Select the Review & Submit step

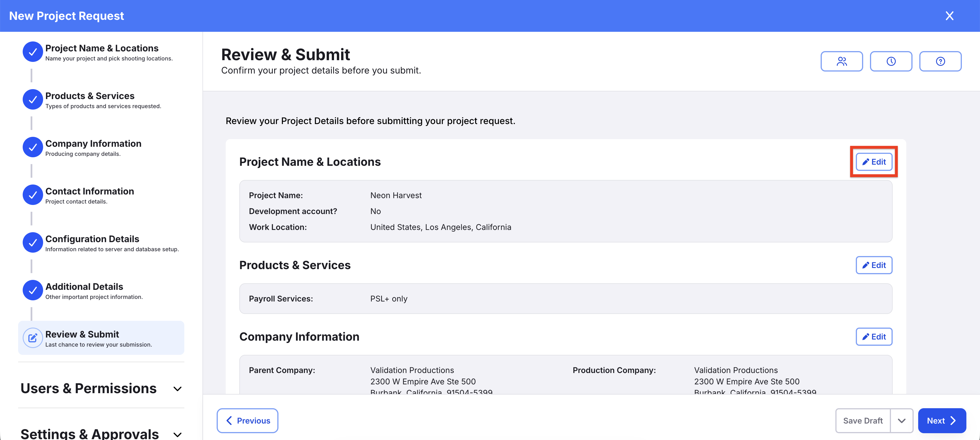coord(101,338)
